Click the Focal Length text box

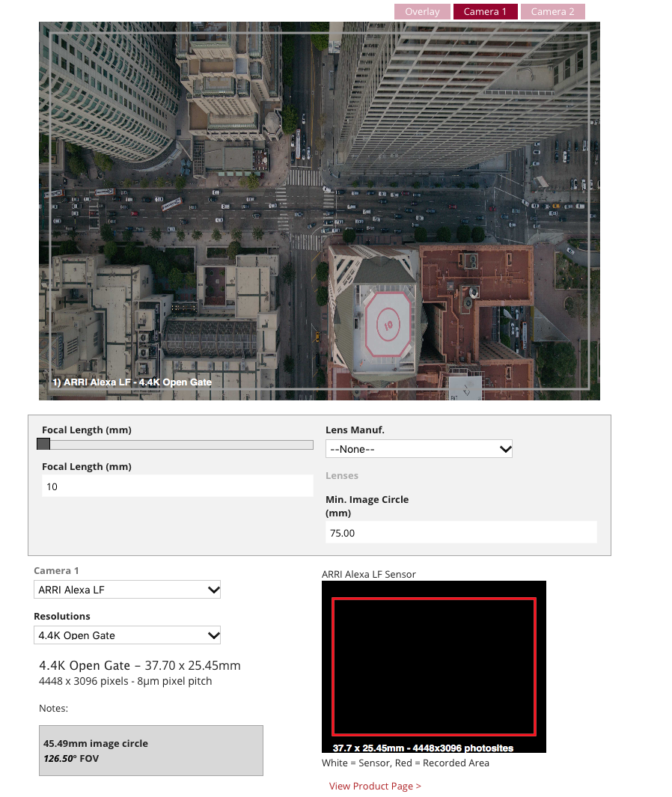[x=177, y=485]
